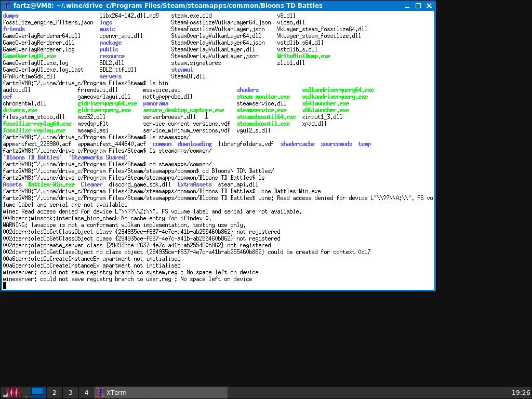Click 'x86launcher.exe' file name
Viewport: 532px width, 399px height.
point(325,110)
